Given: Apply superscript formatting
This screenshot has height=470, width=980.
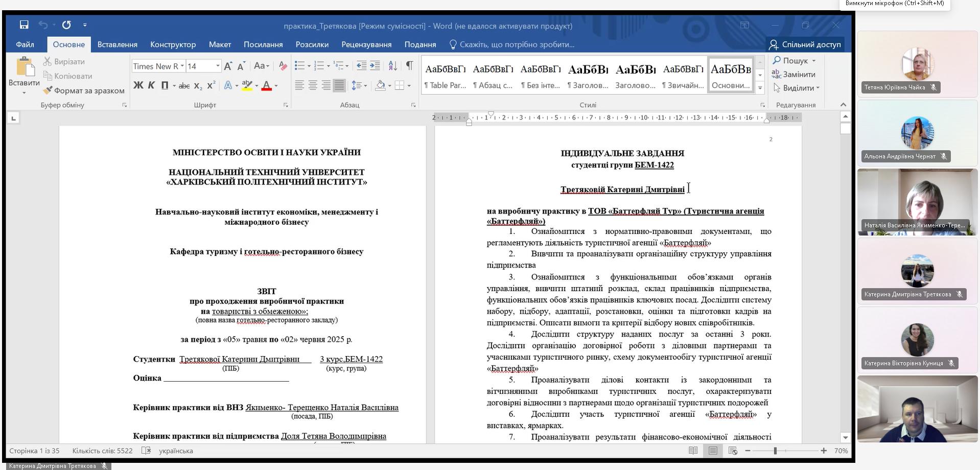Looking at the screenshot, I should tap(211, 85).
